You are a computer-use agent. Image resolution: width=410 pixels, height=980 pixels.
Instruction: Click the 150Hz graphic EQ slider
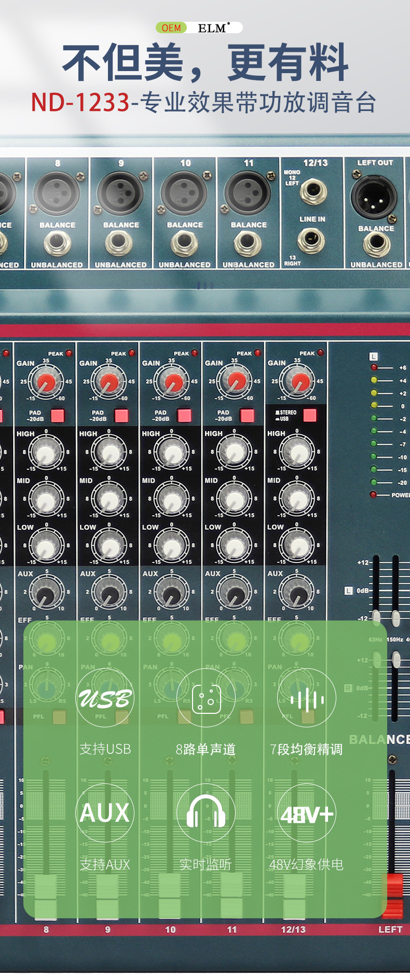click(396, 618)
